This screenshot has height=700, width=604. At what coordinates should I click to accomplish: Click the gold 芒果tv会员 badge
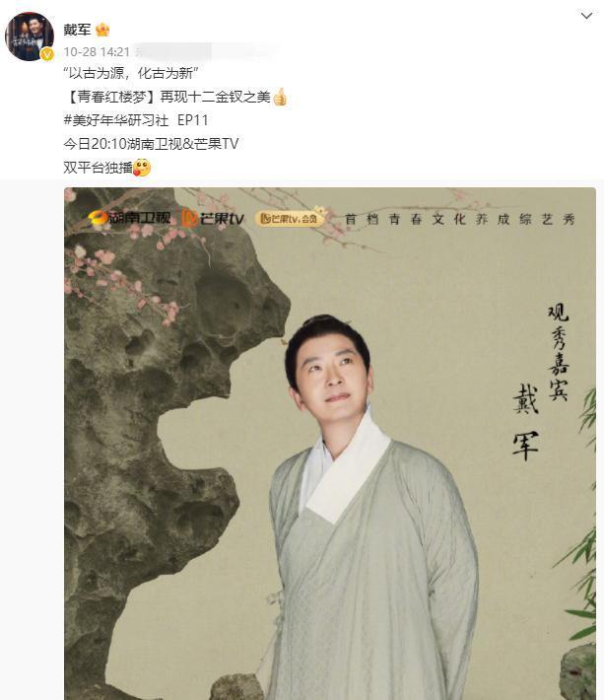click(289, 218)
